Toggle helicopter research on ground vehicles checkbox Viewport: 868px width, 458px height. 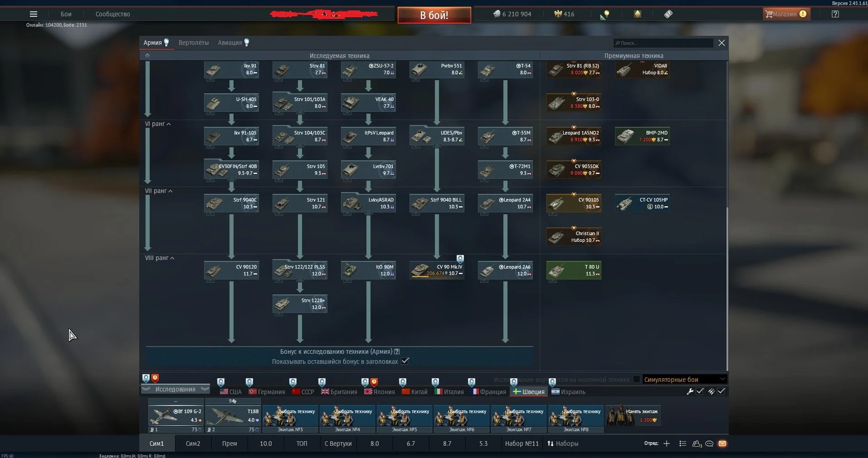point(637,379)
